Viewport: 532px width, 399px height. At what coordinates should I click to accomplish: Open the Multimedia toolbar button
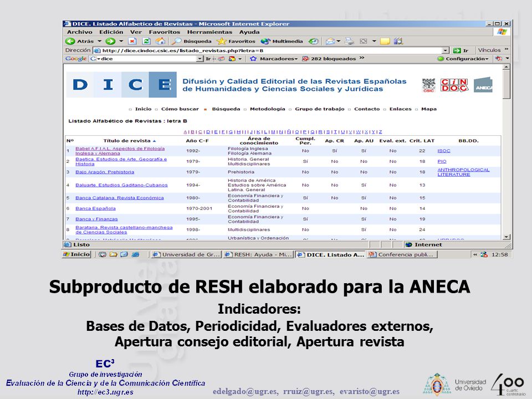[282, 42]
